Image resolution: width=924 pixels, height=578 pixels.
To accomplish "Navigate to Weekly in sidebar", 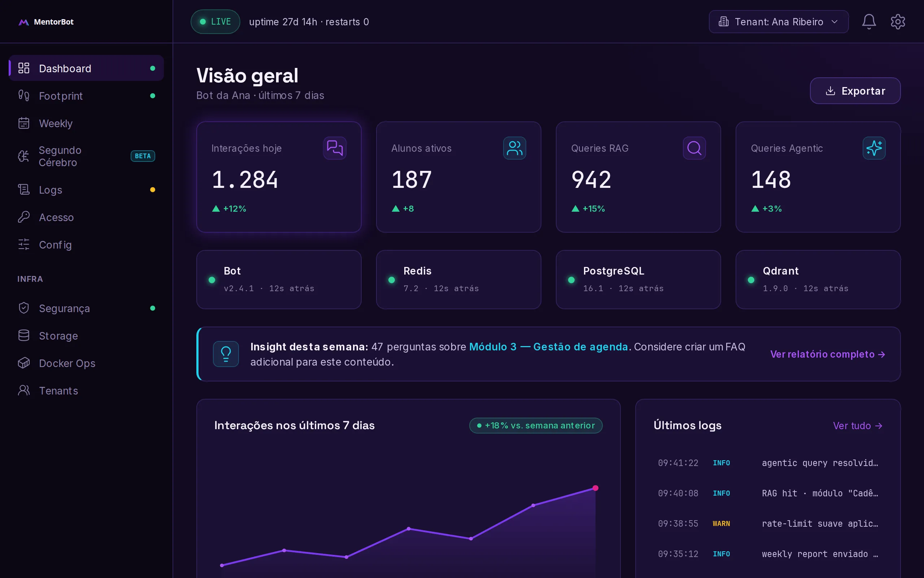I will click(x=86, y=123).
